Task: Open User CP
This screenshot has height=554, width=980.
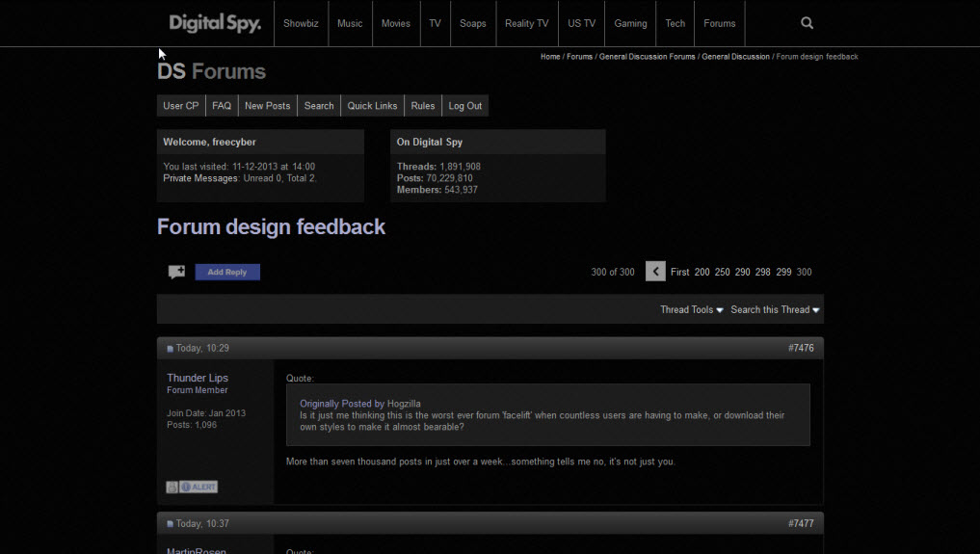Action: point(180,106)
